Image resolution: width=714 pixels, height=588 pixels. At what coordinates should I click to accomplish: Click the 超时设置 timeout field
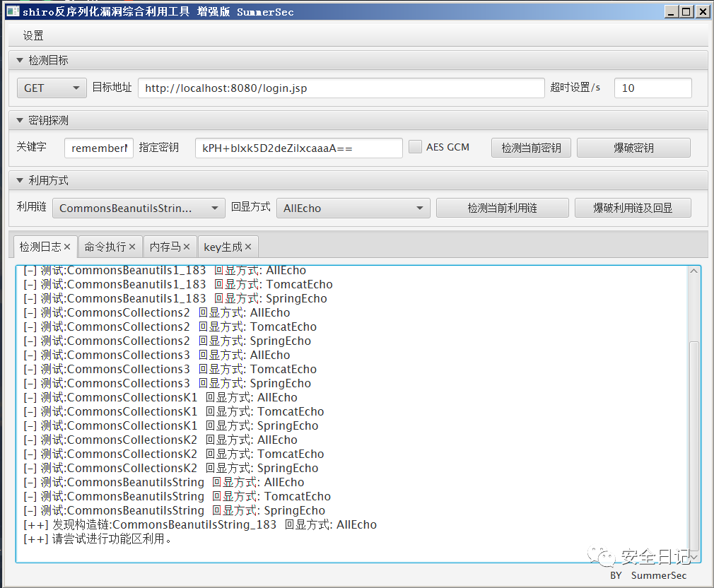[x=652, y=88]
